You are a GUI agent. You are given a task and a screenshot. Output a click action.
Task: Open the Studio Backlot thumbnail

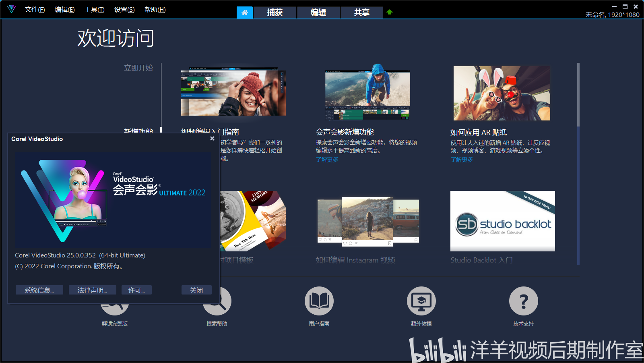coord(503,221)
